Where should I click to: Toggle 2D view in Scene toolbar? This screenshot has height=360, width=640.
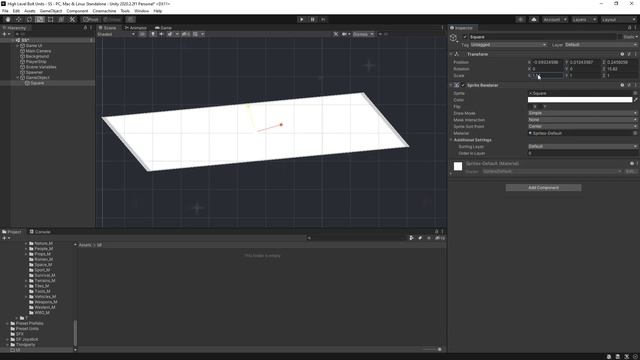pyautogui.click(x=142, y=34)
